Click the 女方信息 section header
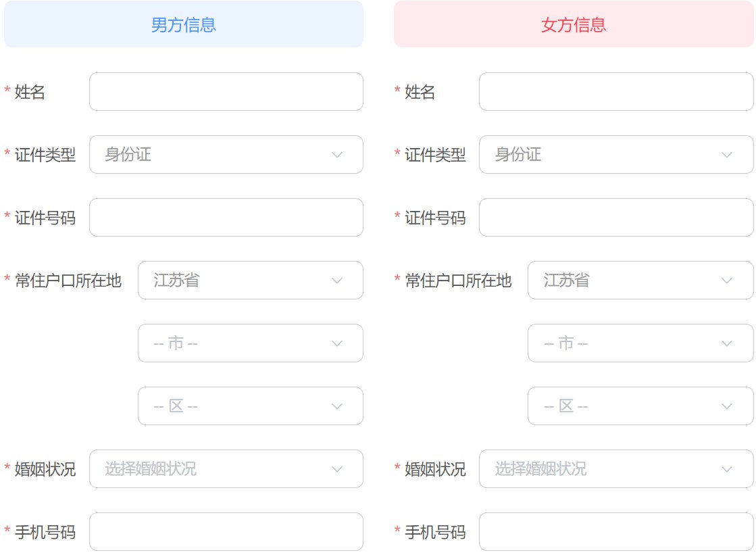Viewport: 756px width, 557px height. [574, 25]
